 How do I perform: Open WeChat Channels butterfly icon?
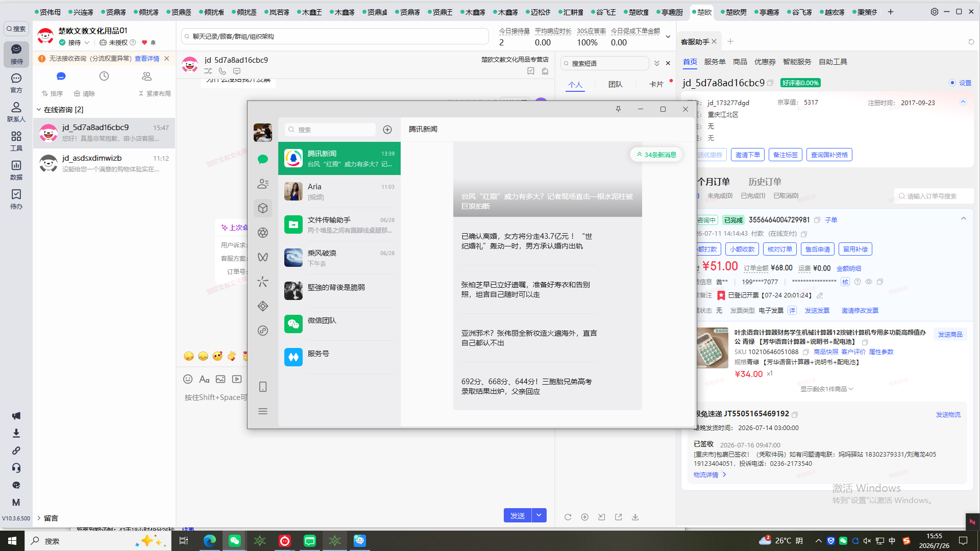pyautogui.click(x=263, y=257)
